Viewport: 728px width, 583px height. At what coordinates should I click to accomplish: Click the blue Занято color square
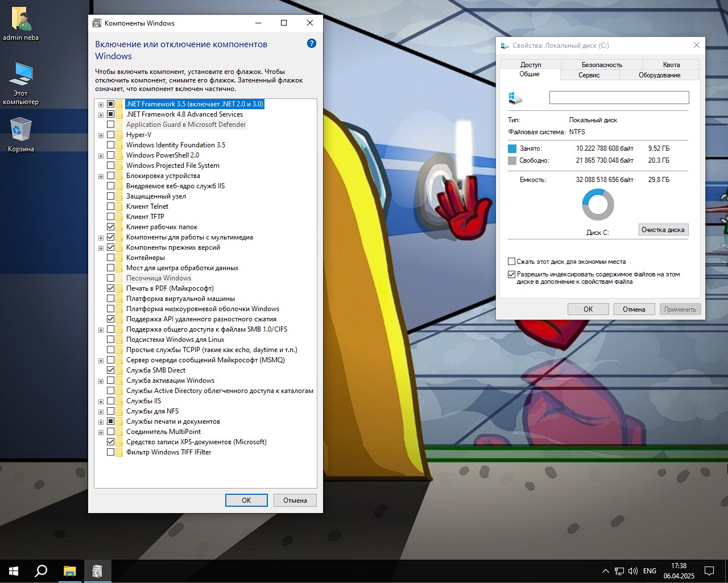(512, 148)
